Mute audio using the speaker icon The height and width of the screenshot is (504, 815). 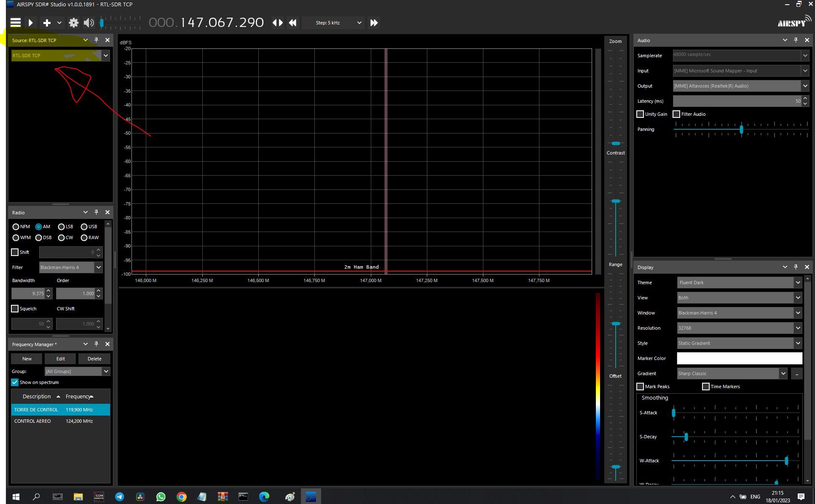88,23
